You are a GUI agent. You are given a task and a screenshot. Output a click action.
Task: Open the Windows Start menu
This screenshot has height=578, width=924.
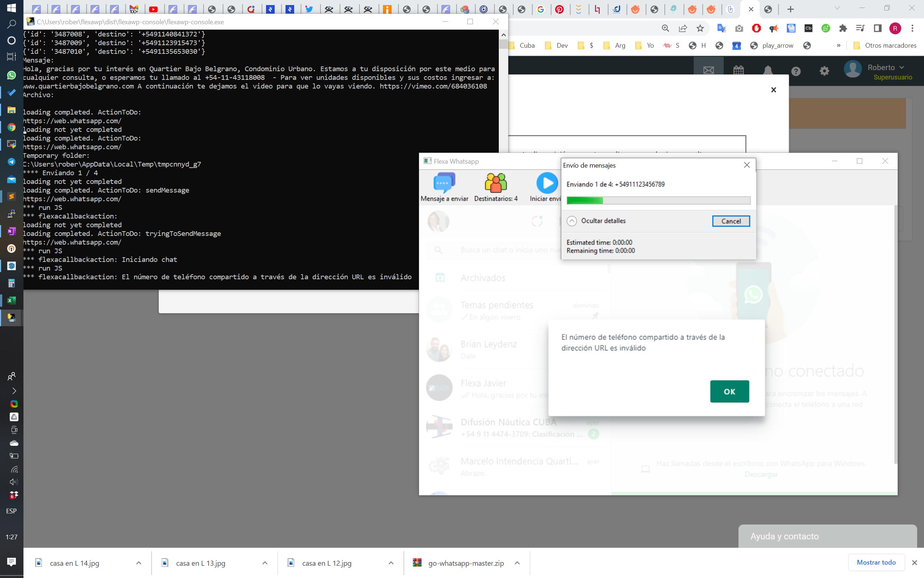pos(12,8)
